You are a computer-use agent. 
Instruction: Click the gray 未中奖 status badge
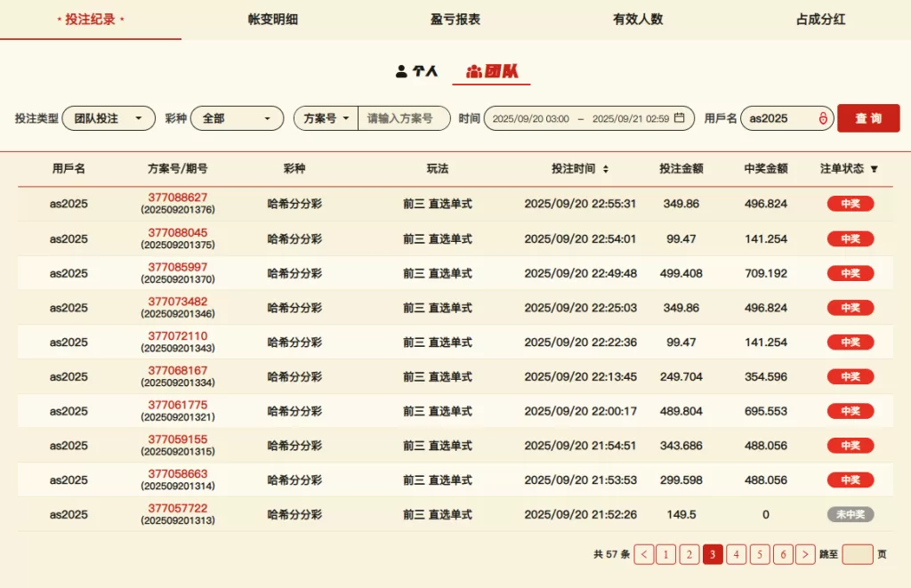[851, 514]
